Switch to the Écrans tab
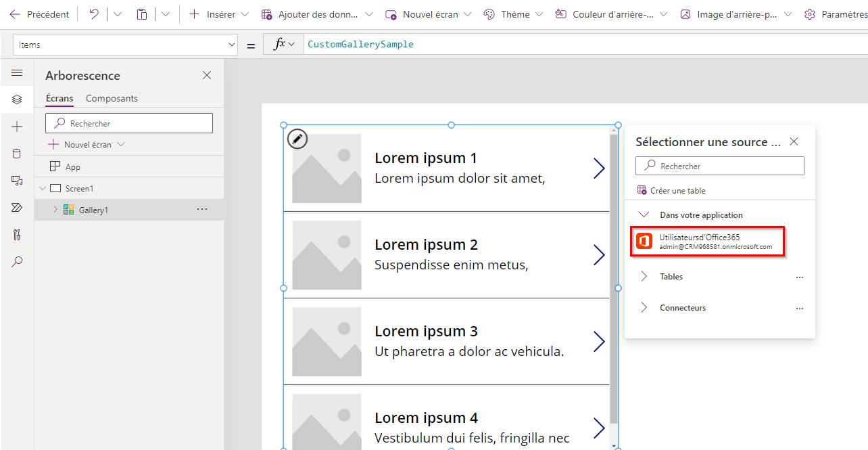 (x=59, y=98)
